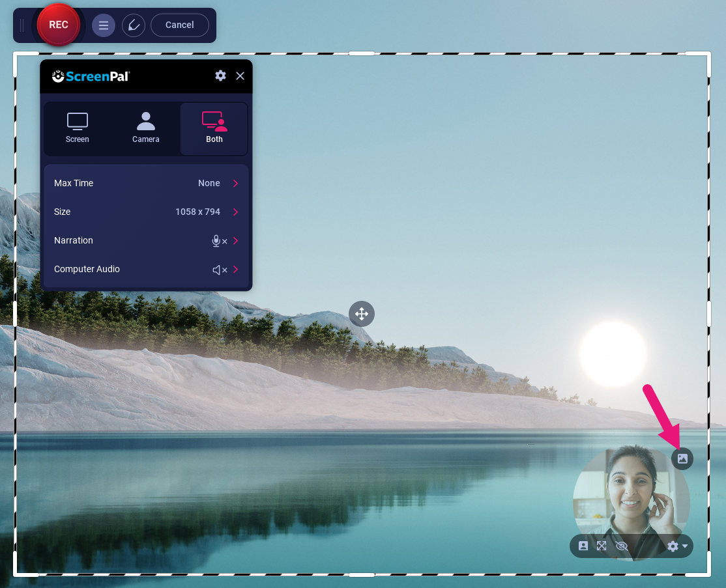Viewport: 726px width, 588px height.
Task: Select the draw pen tool in the recorder toolbar
Action: (x=134, y=25)
